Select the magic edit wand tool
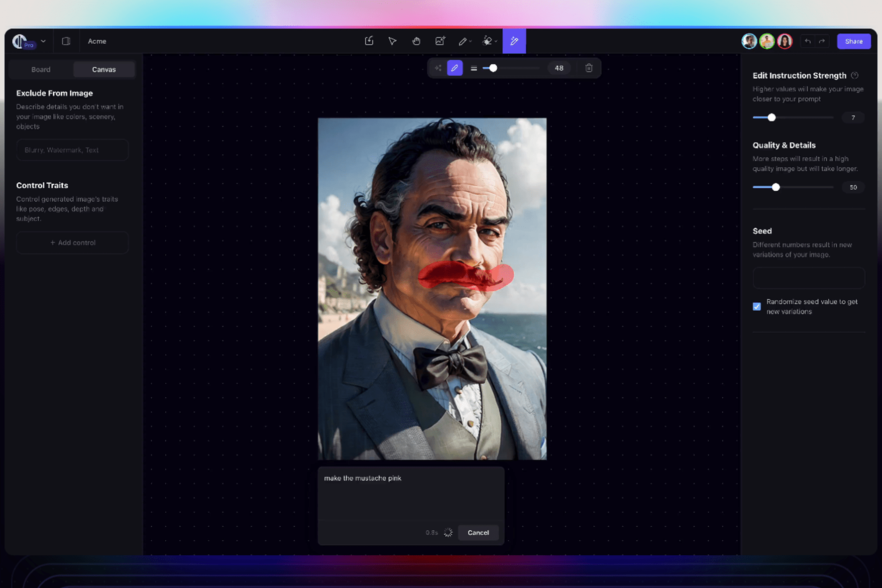Screen dimensions: 882x588 [514, 41]
